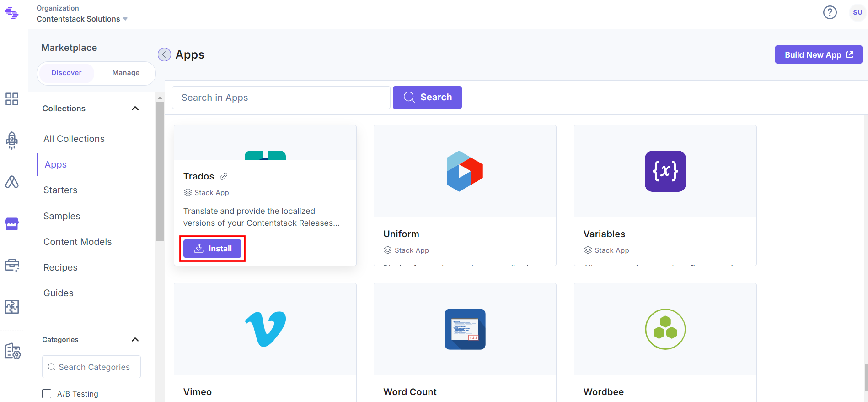Open the dashboard grid icon in the sidebar

[12, 99]
